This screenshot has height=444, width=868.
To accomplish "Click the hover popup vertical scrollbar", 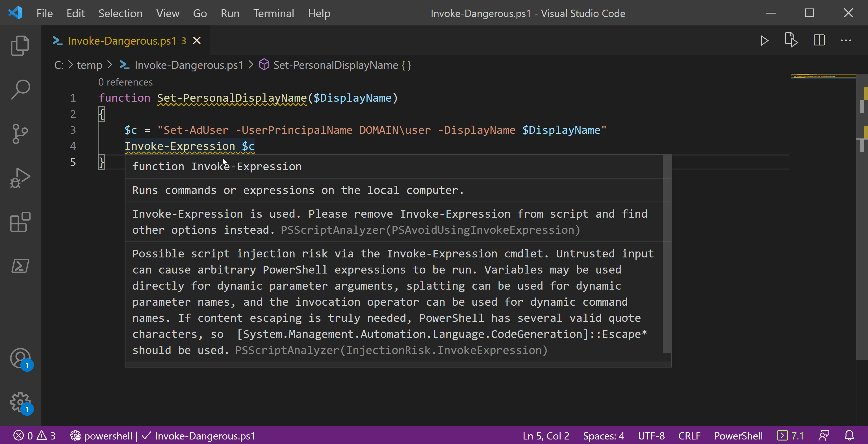I will pos(667,254).
